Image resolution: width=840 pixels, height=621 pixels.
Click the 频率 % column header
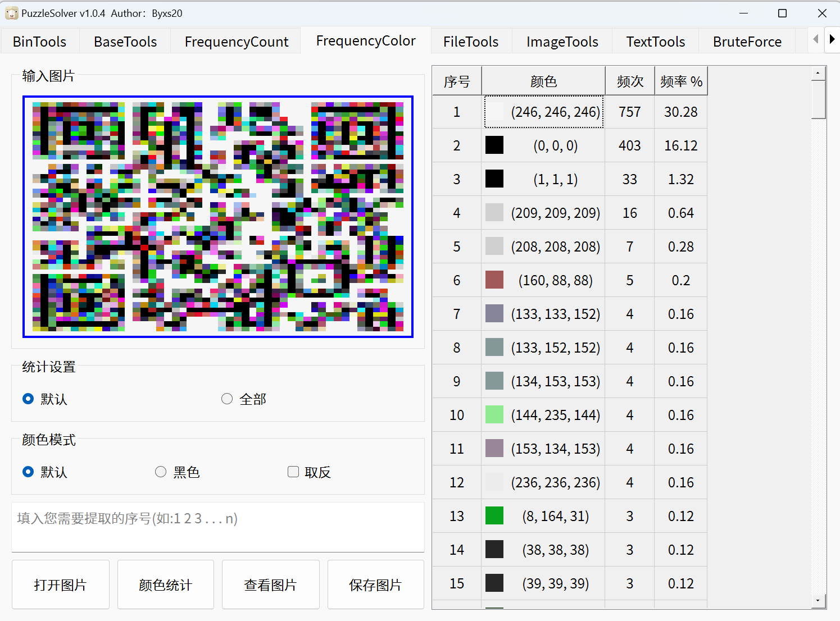pyautogui.click(x=681, y=81)
